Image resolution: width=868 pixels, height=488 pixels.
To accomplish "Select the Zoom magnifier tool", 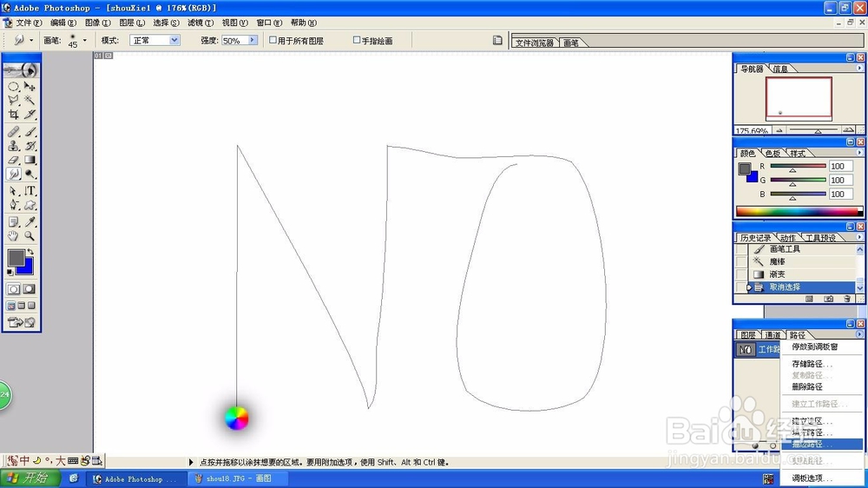I will pyautogui.click(x=30, y=236).
